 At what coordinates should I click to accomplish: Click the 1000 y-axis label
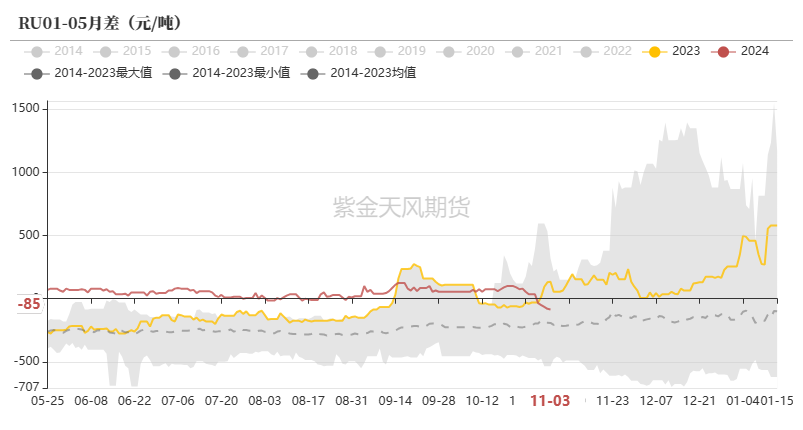(x=26, y=172)
